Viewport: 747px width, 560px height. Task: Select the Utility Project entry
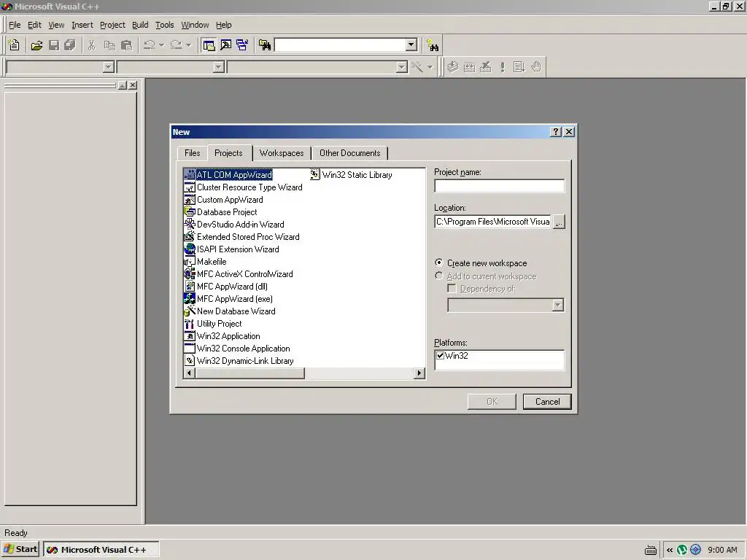214,323
